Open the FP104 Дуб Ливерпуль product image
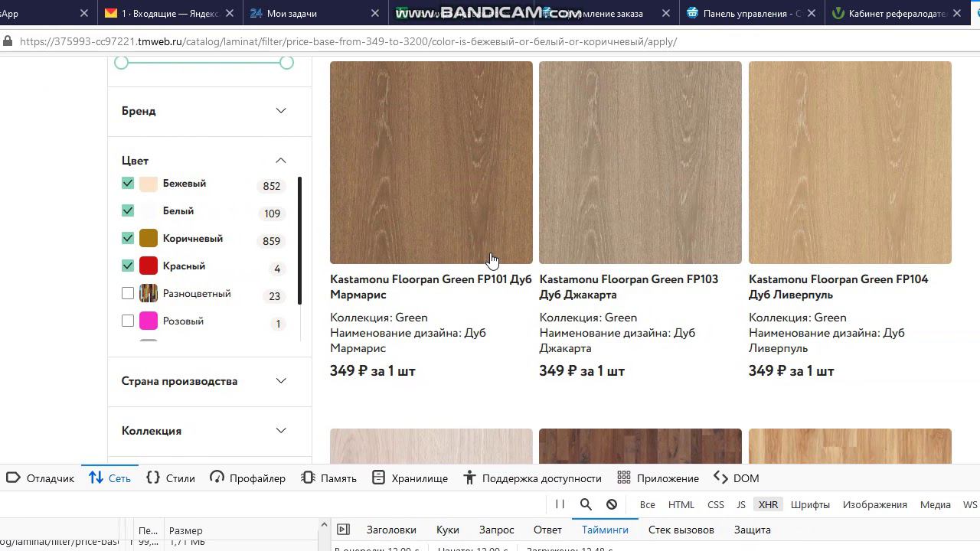This screenshot has height=551, width=980. (x=850, y=162)
